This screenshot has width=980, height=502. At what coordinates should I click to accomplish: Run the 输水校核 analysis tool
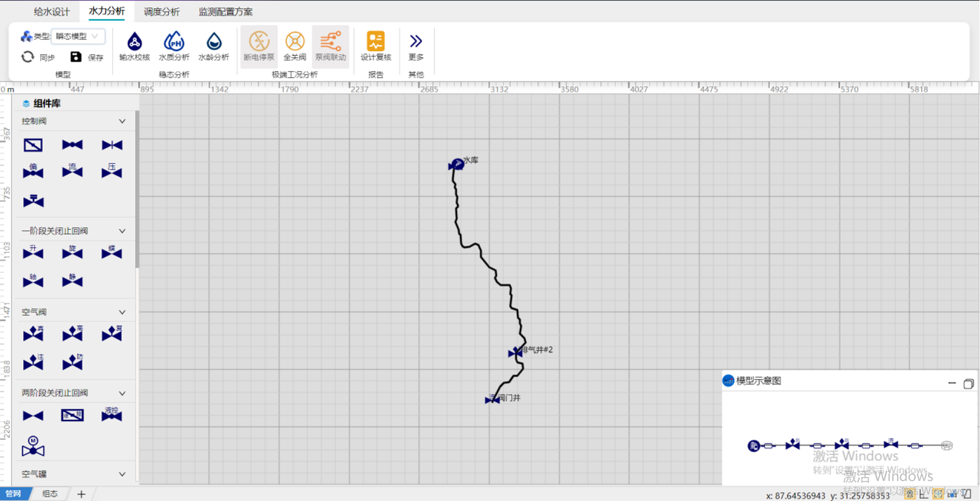point(134,46)
